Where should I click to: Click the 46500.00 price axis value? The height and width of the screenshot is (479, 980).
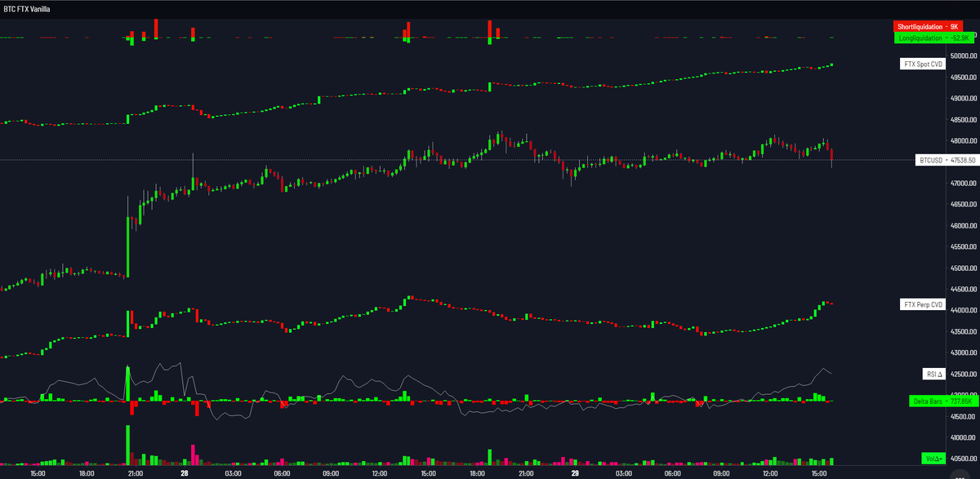pos(963,204)
